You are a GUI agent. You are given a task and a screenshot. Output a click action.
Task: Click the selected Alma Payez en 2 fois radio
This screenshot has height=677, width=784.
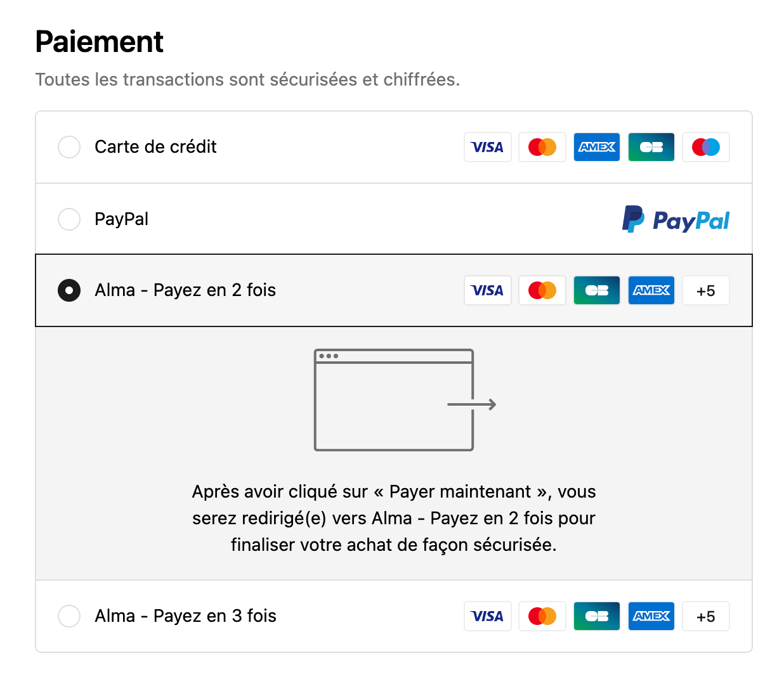[69, 290]
